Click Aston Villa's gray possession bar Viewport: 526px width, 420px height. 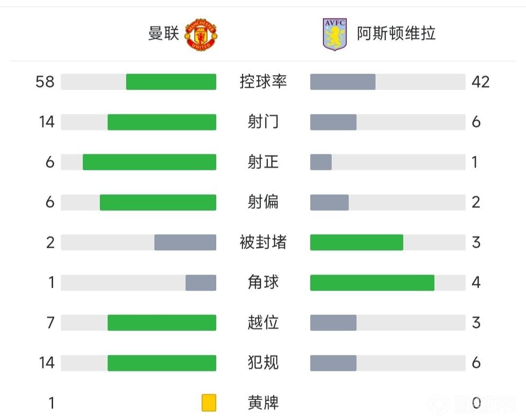pos(342,82)
